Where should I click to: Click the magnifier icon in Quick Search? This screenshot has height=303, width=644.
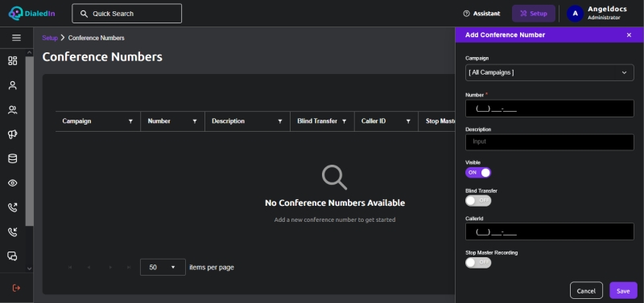coord(84,14)
